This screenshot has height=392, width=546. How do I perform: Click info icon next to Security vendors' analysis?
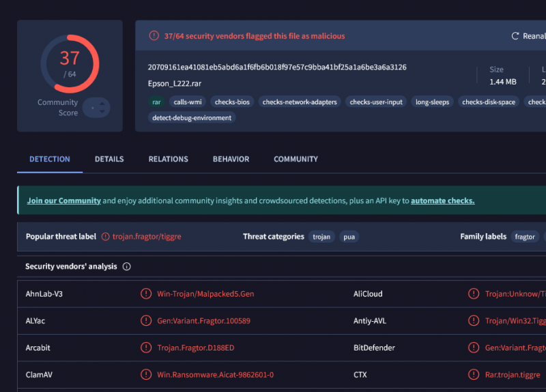pyautogui.click(x=126, y=267)
